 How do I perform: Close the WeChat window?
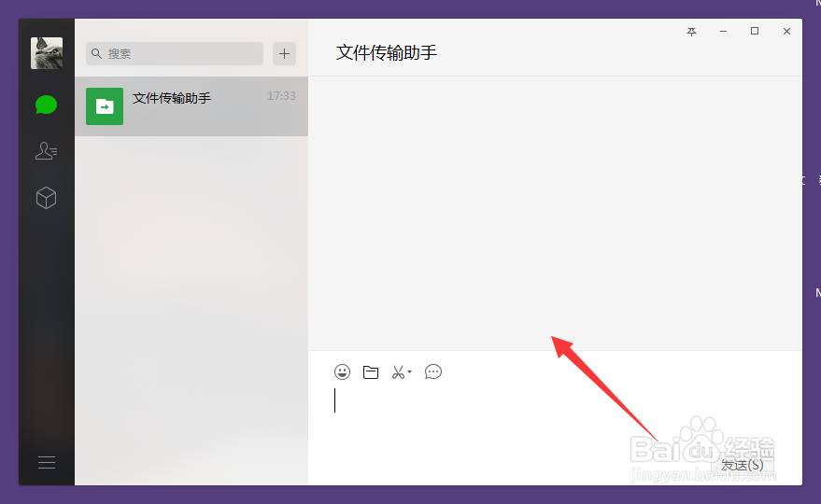[x=786, y=32]
